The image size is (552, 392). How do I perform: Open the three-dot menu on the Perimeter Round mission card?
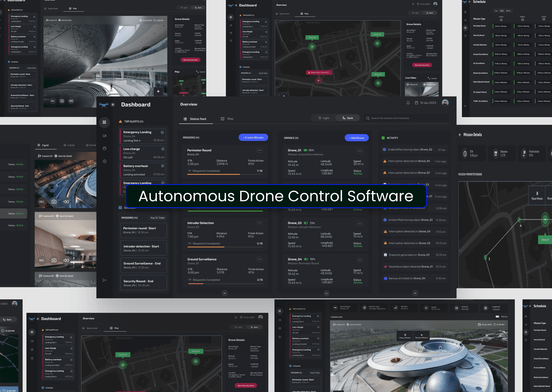pos(259,150)
